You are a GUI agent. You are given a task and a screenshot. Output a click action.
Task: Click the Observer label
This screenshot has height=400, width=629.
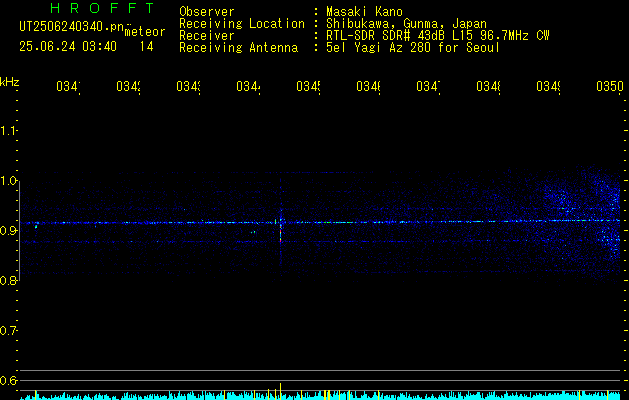coord(207,12)
